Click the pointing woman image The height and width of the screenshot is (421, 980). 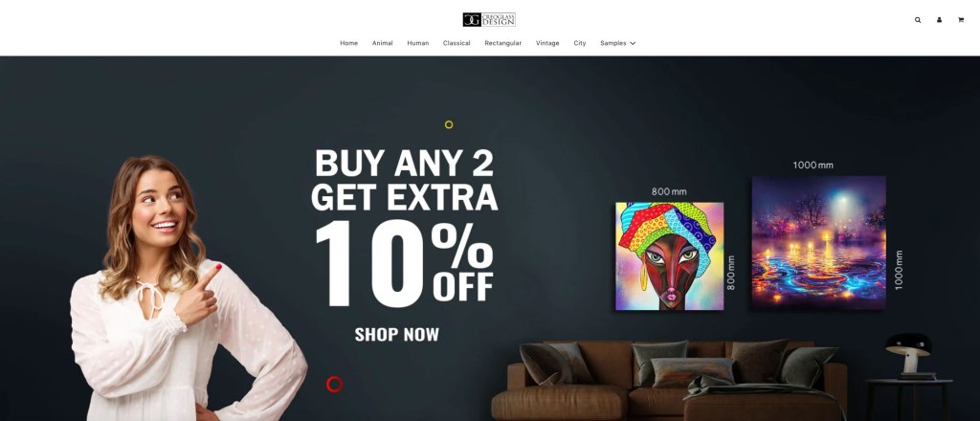click(188, 289)
